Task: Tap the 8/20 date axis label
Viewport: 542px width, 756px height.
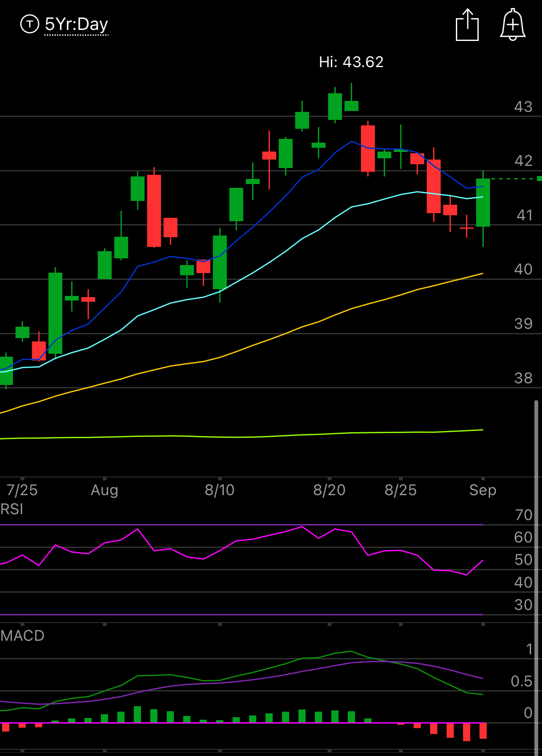Action: (x=329, y=490)
